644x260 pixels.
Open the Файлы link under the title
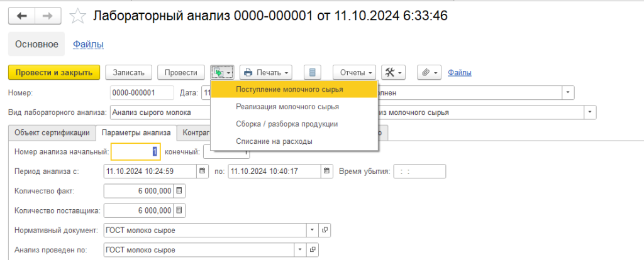pyautogui.click(x=88, y=44)
